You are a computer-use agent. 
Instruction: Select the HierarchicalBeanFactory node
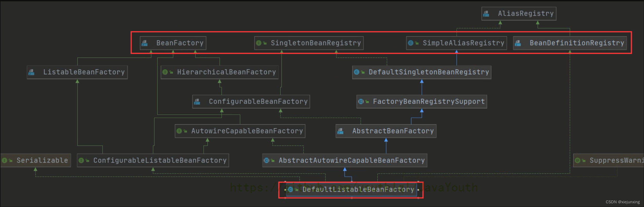220,72
